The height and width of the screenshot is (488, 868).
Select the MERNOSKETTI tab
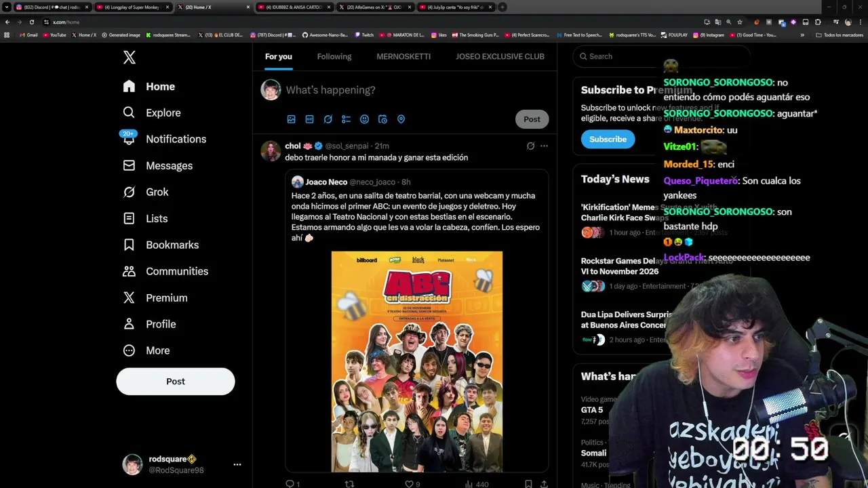(403, 56)
